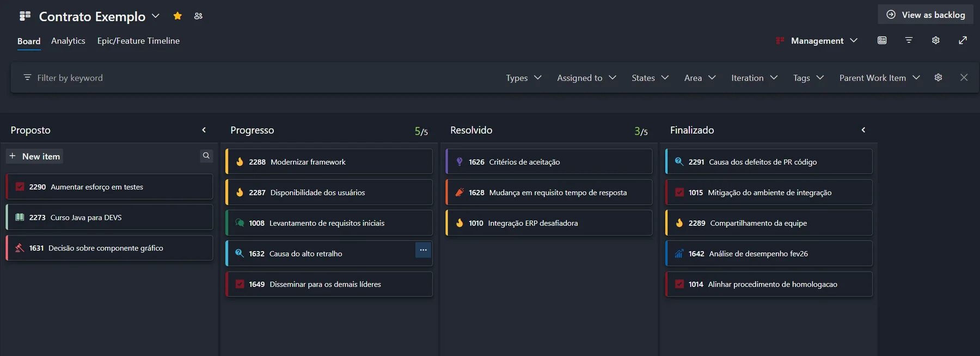The width and height of the screenshot is (980, 356).
Task: Open Levantamento de requisitos iniciais card
Action: point(329,223)
